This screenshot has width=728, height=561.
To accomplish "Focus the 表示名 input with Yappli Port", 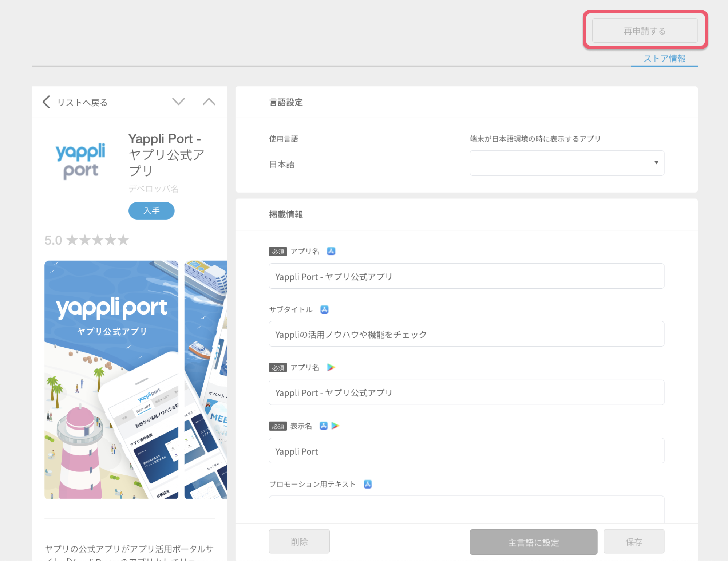I will coord(466,451).
